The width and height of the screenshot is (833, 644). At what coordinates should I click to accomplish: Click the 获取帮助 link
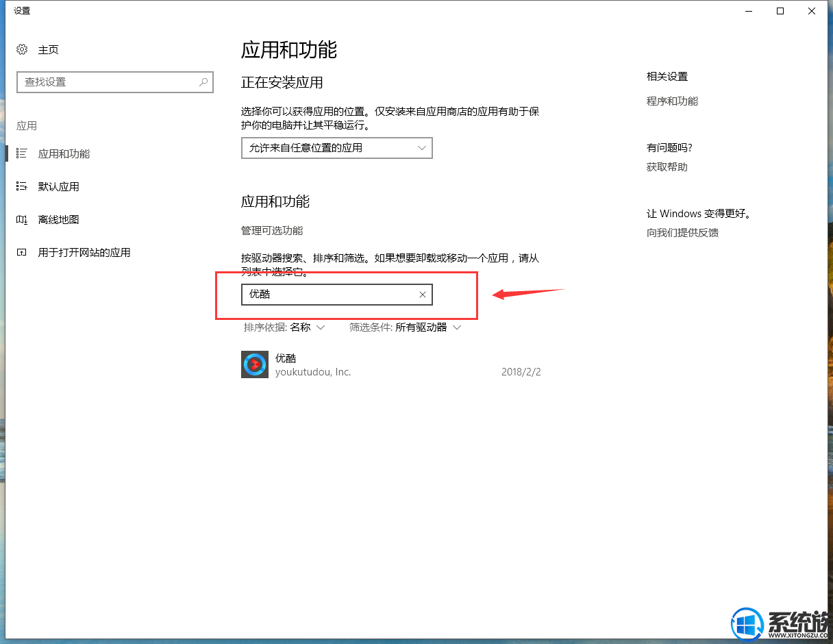coord(667,166)
